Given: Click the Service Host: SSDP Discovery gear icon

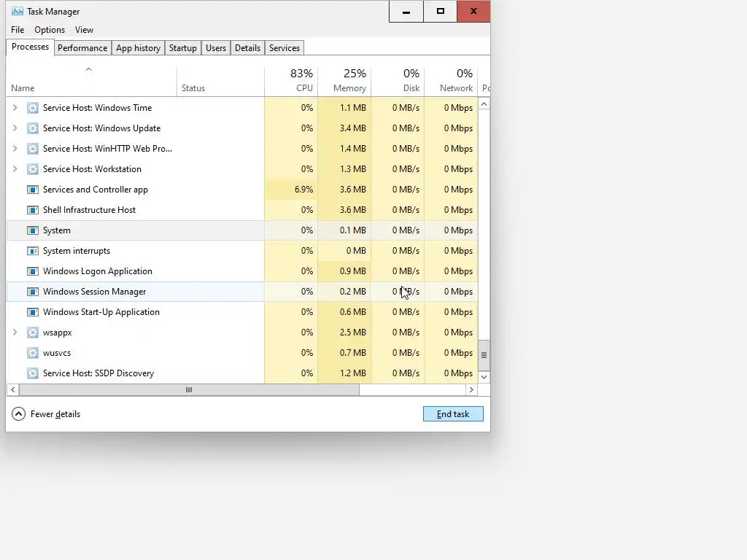Looking at the screenshot, I should click(32, 373).
